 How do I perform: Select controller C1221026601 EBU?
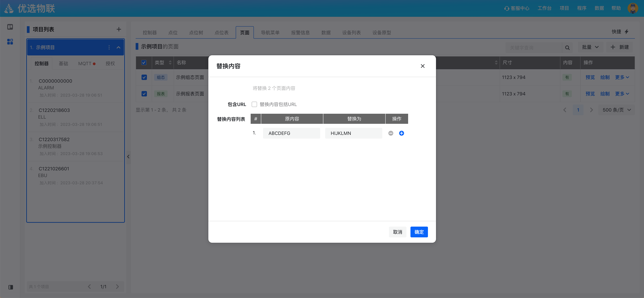click(76, 176)
